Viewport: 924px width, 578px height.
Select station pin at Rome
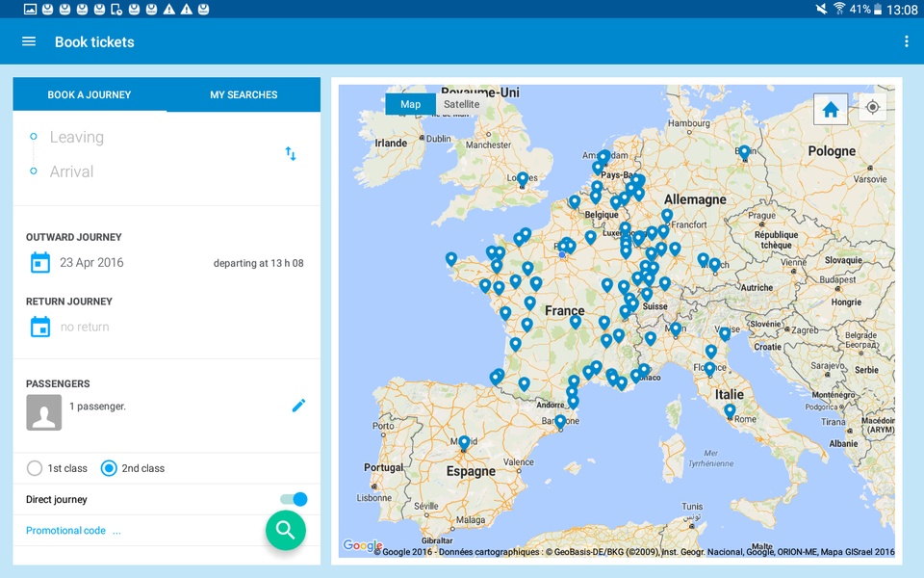(730, 410)
